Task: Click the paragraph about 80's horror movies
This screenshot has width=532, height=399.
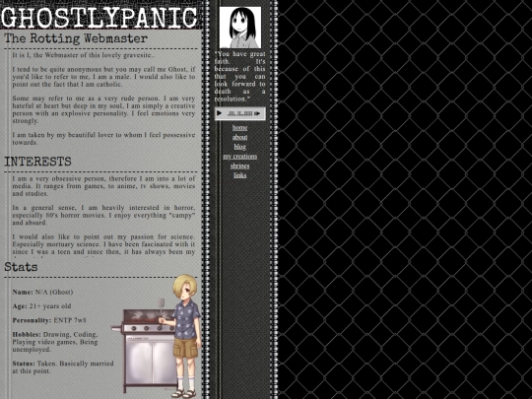Action: click(103, 215)
